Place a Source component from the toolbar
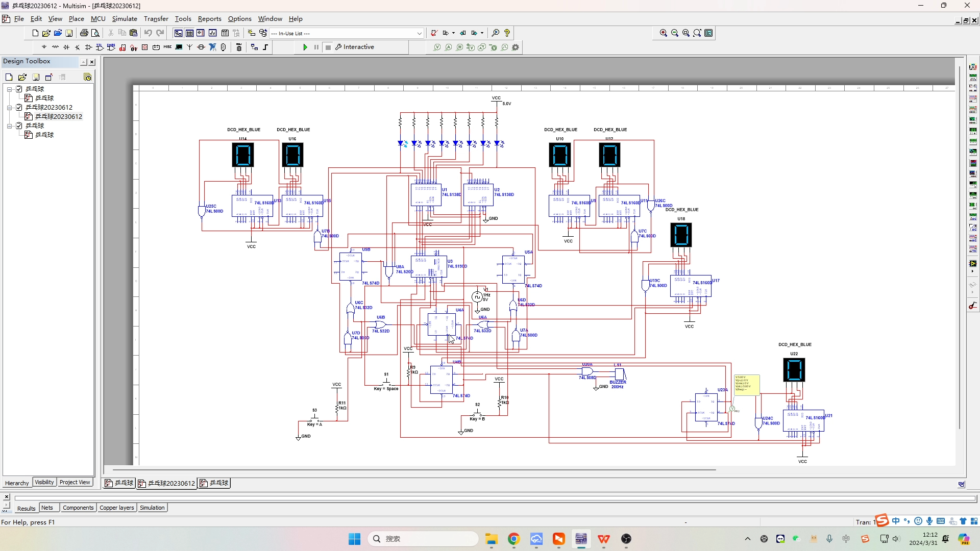 pyautogui.click(x=44, y=47)
